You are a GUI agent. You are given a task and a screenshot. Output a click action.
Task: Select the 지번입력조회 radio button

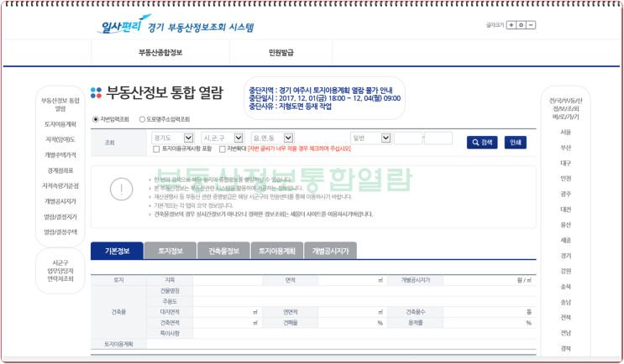pyautogui.click(x=96, y=119)
